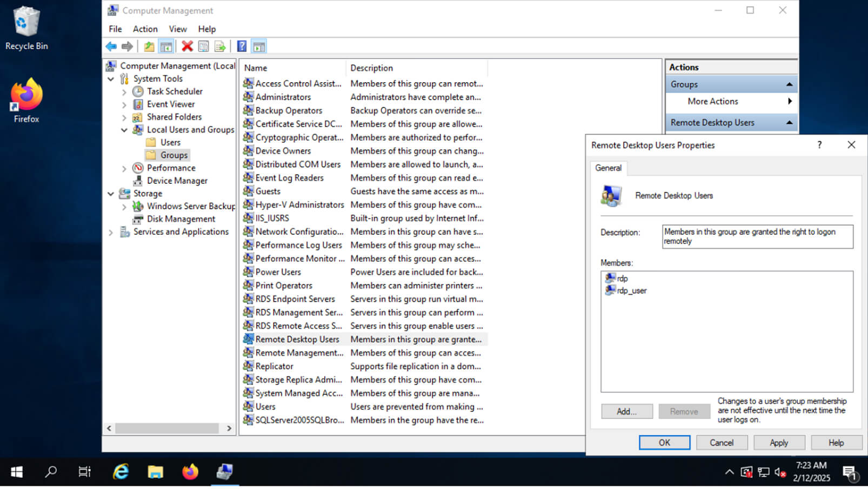Select Device Manager in the tree
Viewport: 868px width, 490px height.
pyautogui.click(x=177, y=181)
